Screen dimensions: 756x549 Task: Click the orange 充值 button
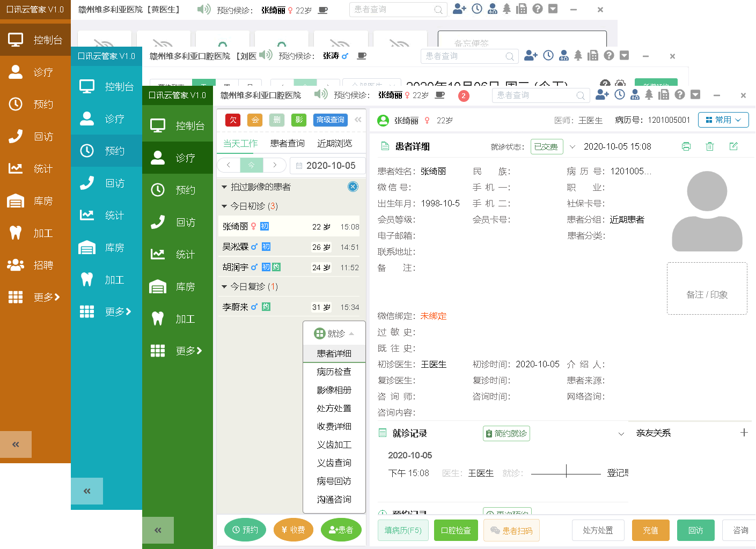pyautogui.click(x=650, y=530)
